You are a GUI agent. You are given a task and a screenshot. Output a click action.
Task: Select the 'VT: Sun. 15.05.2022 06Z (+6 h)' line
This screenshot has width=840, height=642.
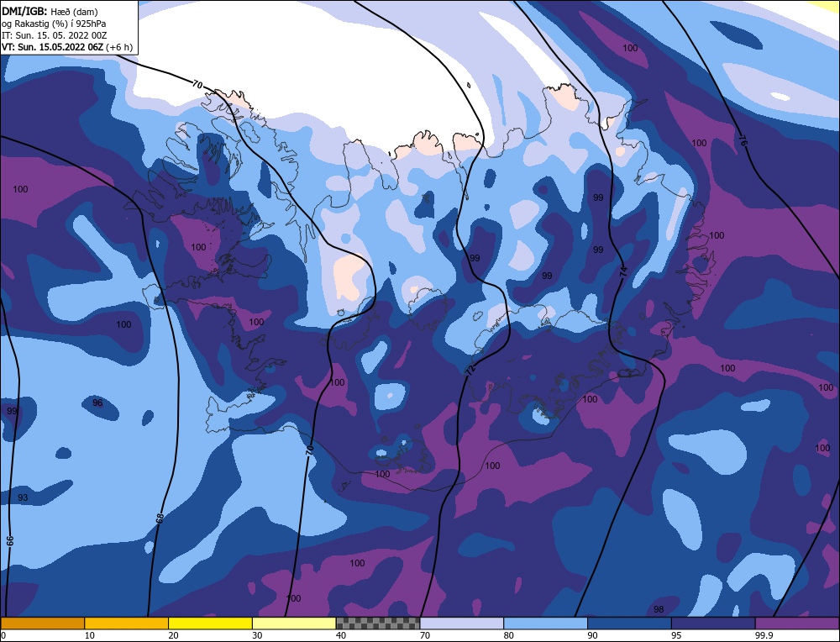67,47
